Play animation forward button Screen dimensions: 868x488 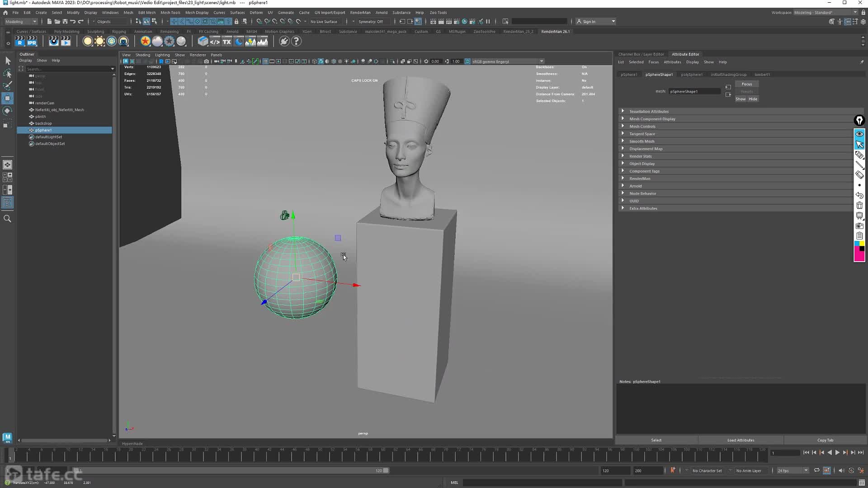click(837, 452)
